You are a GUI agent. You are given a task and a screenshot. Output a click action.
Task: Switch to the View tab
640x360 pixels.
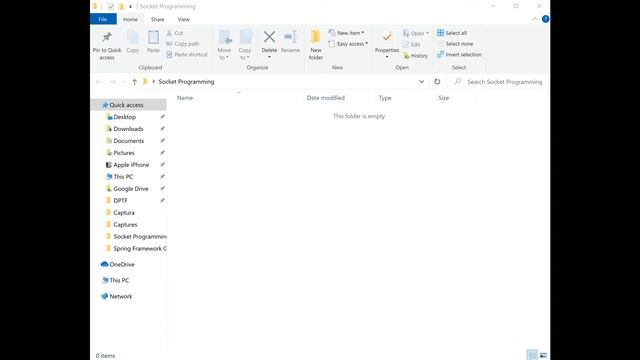[184, 19]
